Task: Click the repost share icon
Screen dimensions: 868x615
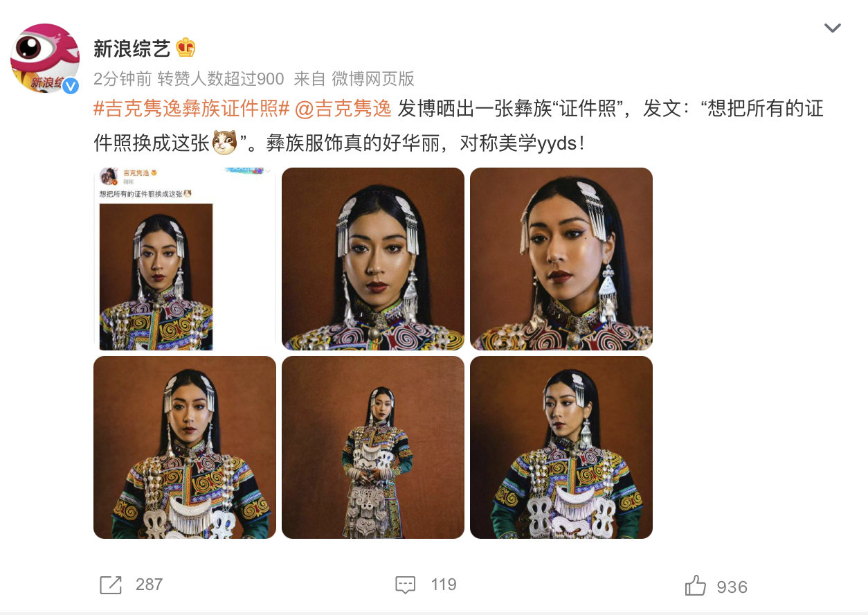Action: (111, 585)
